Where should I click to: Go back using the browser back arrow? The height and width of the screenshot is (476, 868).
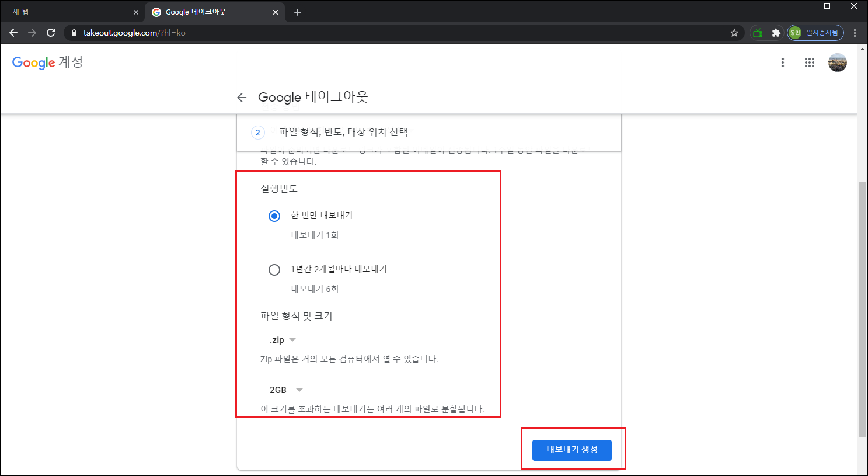click(x=13, y=33)
